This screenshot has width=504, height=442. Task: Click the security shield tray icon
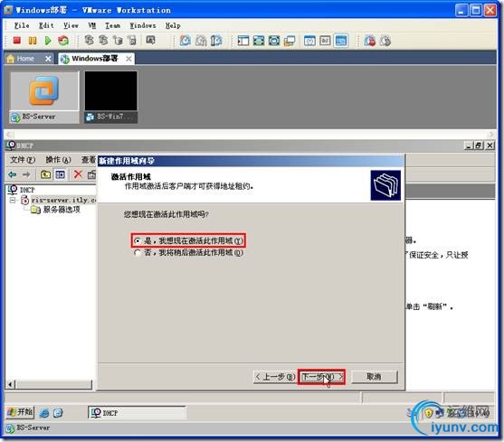428,413
